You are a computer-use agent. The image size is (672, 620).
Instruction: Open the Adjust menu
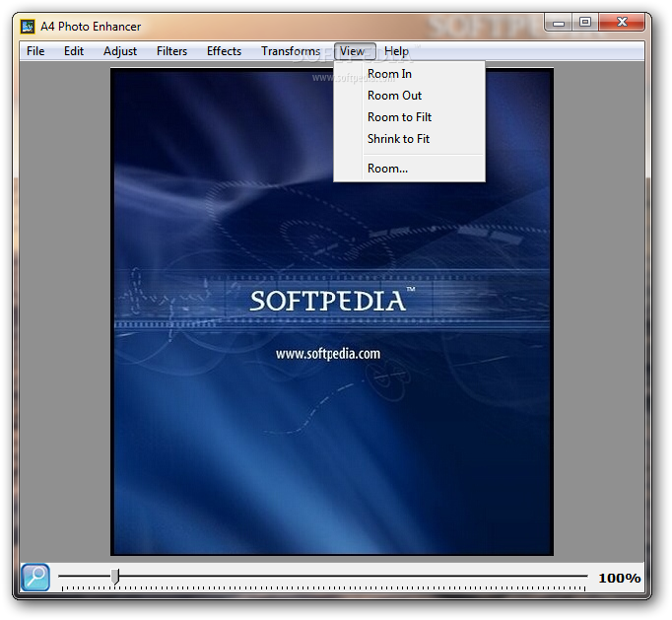coord(120,51)
